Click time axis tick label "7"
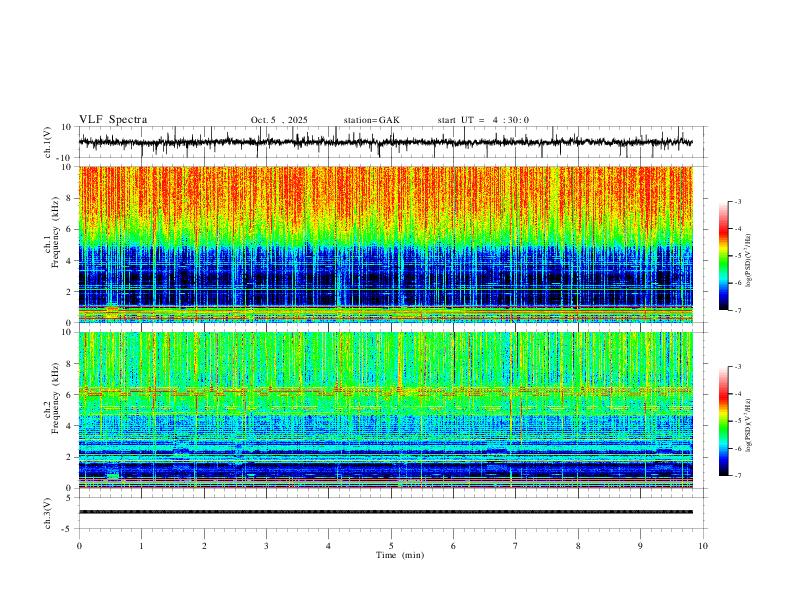792x612 pixels. click(516, 546)
